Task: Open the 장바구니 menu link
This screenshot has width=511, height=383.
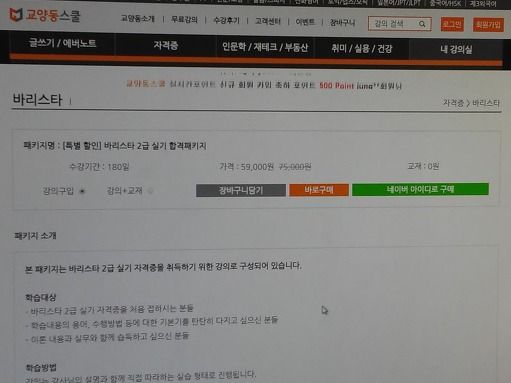Action: (342, 23)
